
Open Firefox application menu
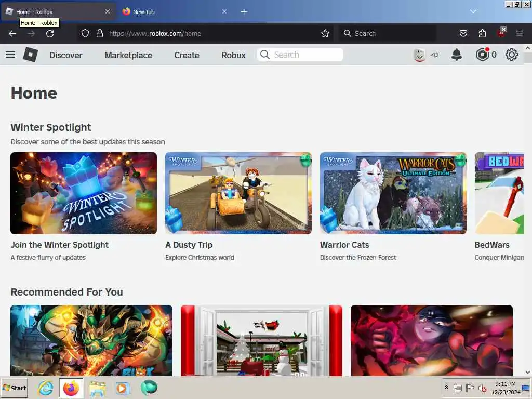[519, 33]
